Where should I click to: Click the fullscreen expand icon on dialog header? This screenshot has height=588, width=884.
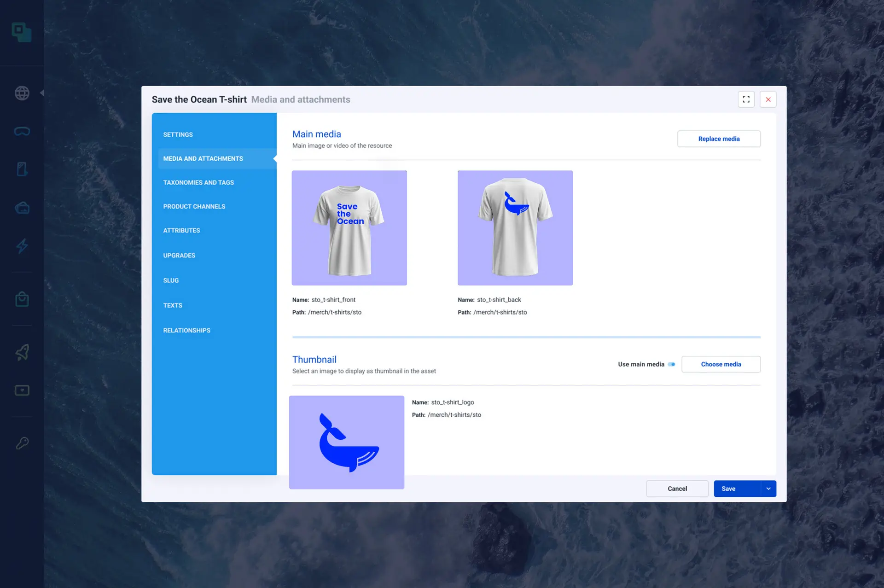[746, 99]
